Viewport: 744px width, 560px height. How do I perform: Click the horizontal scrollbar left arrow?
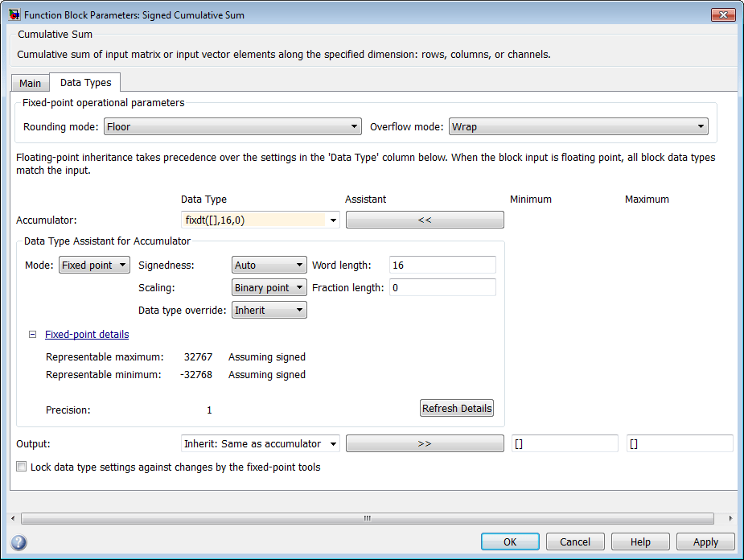(11, 518)
